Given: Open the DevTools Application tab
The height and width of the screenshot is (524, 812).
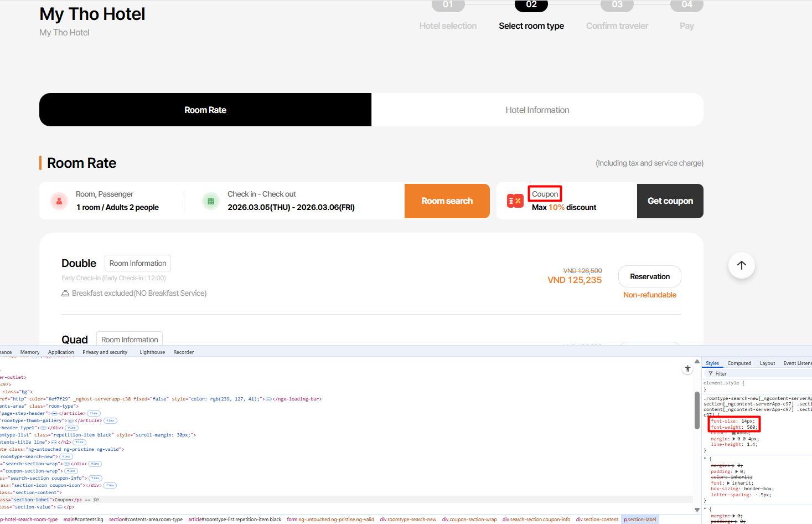Looking at the screenshot, I should (61, 352).
